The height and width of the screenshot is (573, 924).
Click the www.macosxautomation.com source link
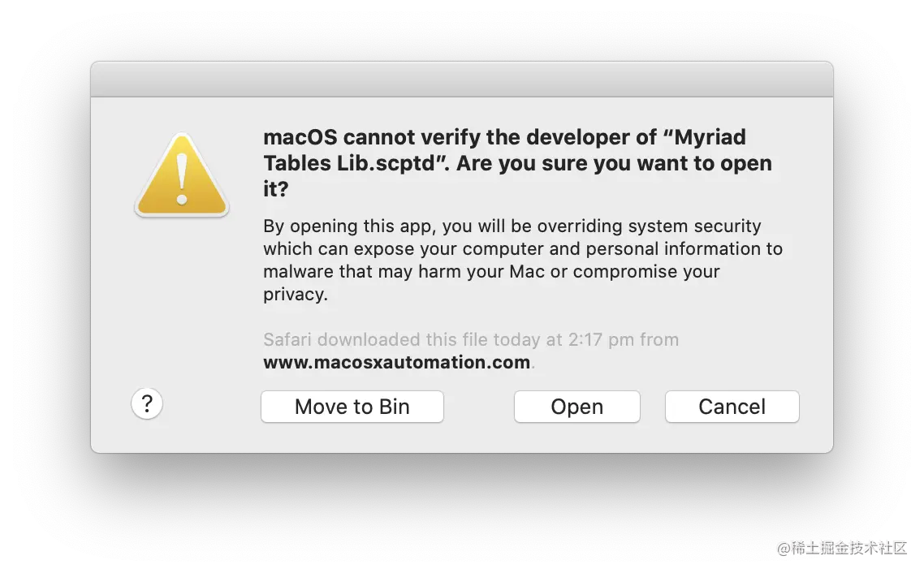point(396,362)
